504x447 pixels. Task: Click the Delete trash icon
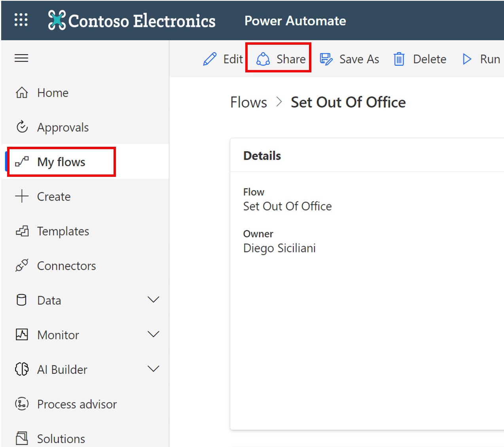(399, 59)
